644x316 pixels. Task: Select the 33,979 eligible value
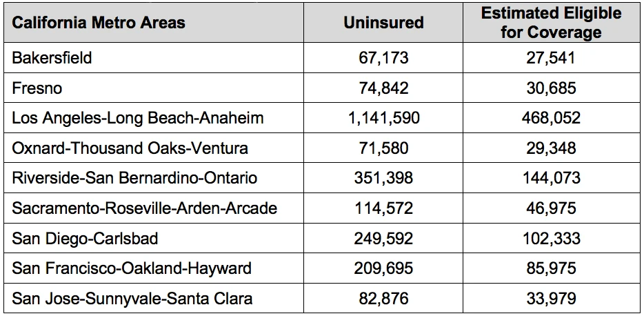pos(551,298)
